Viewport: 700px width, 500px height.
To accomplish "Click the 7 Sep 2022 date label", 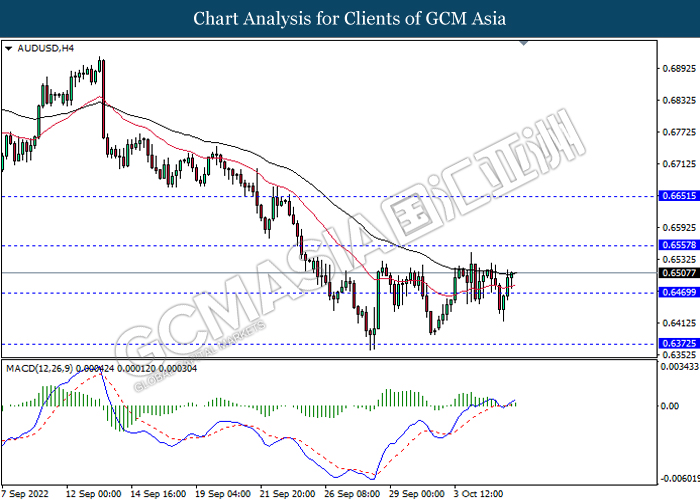I will 23,494.
